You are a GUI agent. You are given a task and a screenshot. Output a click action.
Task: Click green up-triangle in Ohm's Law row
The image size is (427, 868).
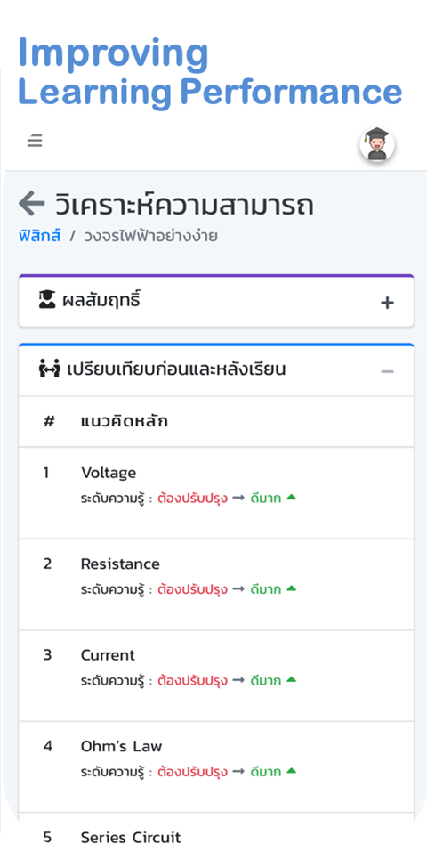click(292, 771)
